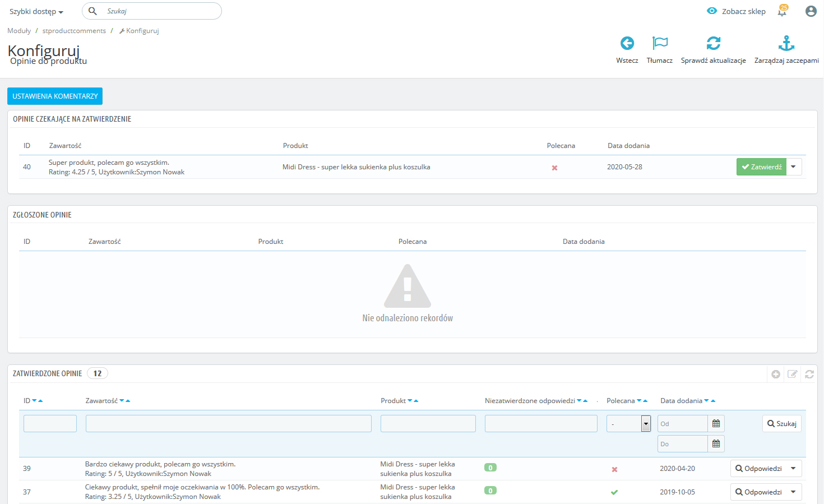Screen dimensions: 824x504
Task: Toggle the Polecana status for review 39
Action: [x=614, y=469]
